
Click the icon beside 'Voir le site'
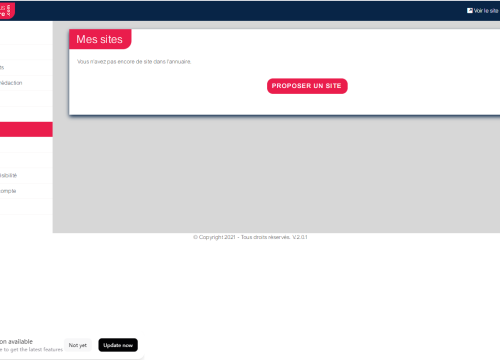click(x=470, y=11)
